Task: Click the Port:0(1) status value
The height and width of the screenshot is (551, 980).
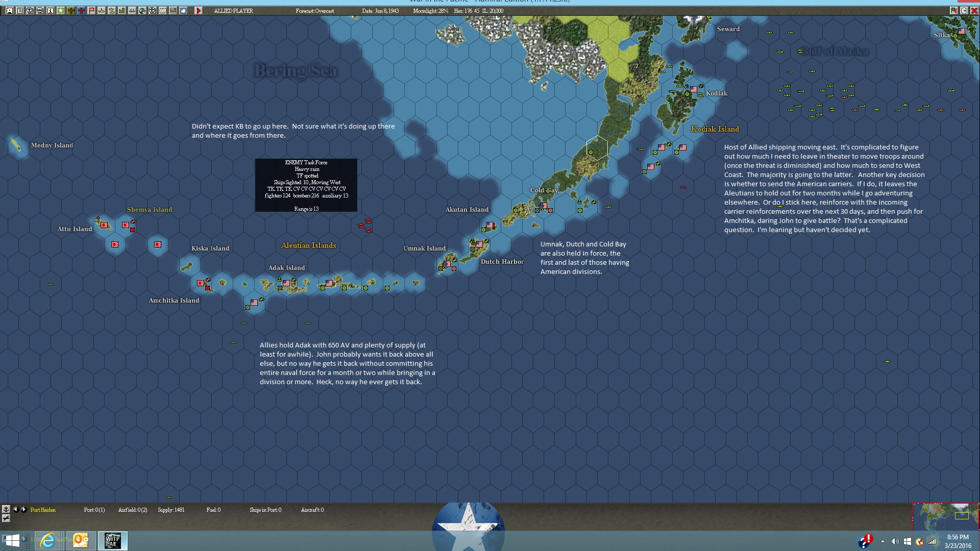Action: coord(94,510)
